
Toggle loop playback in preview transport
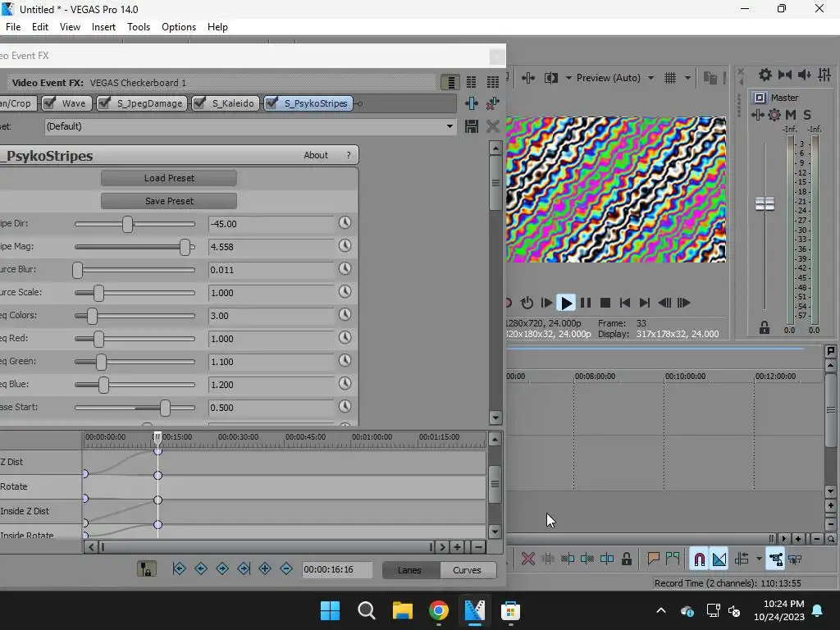[527, 303]
